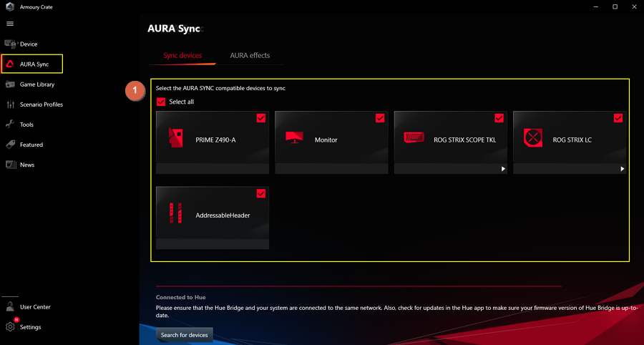Uncheck the PRIME Z490-A sync checkbox

tap(260, 118)
